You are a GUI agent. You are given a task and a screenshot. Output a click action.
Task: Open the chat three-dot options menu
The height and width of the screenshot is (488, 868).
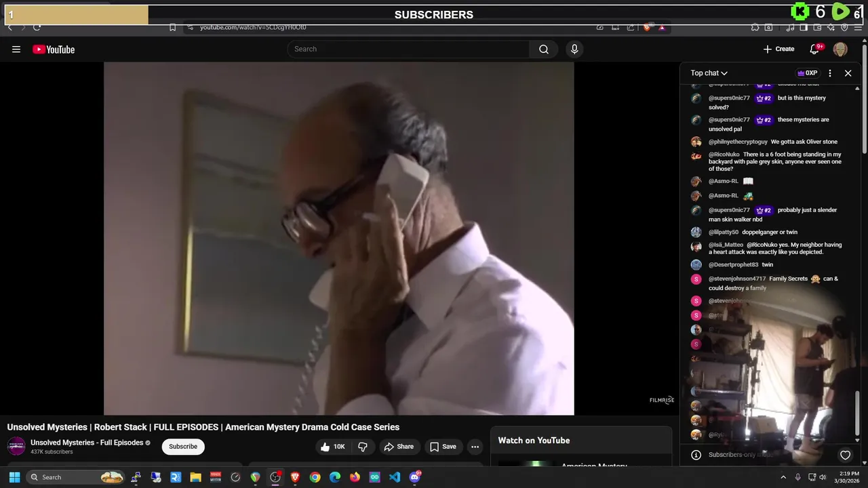tap(830, 73)
